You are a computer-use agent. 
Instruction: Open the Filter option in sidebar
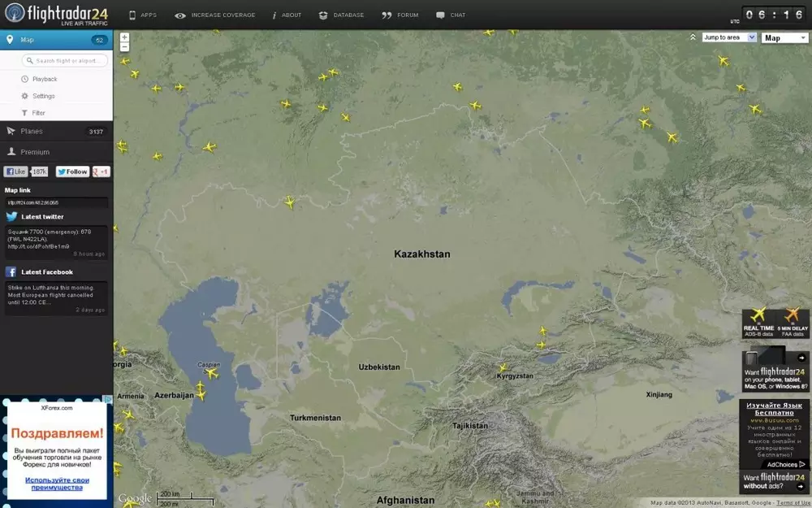38,113
